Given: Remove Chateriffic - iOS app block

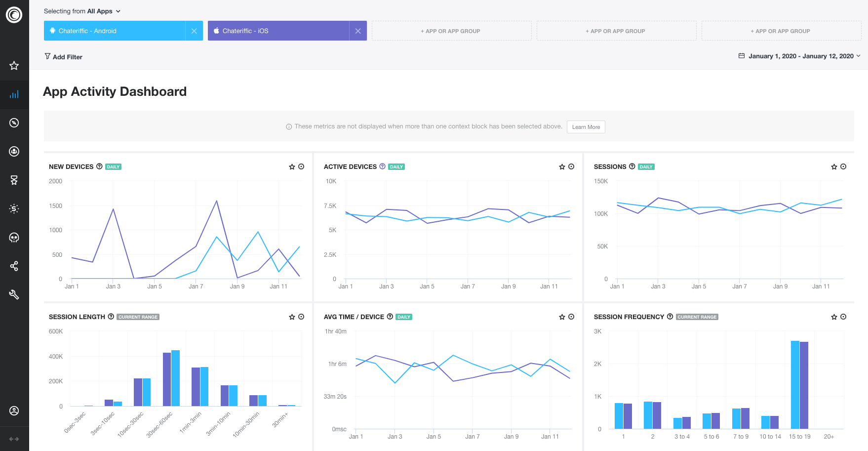Looking at the screenshot, I should click(358, 31).
